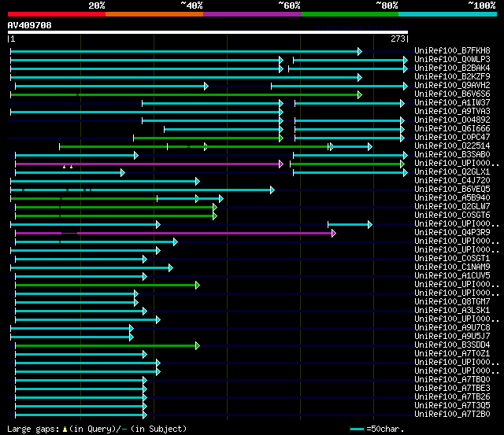Viewport: 504px width, 435px height.
Task: Click the cyan alignment bar for Q8TGM7
Action: point(77,302)
